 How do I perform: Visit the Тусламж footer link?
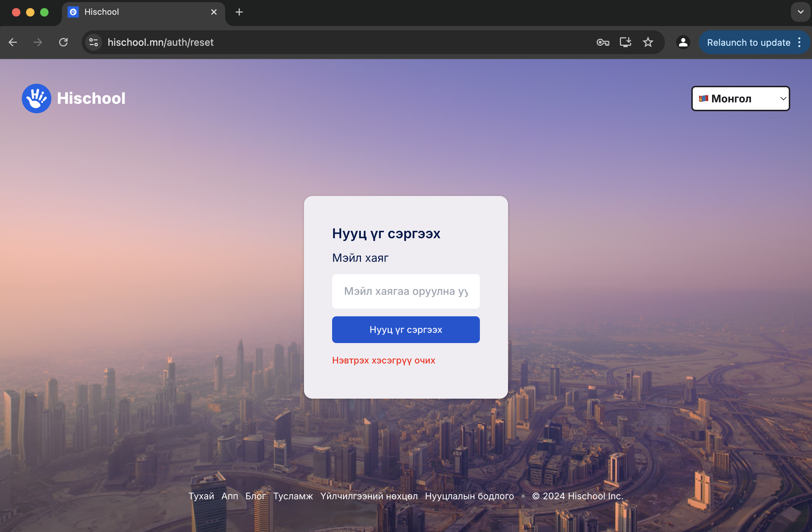pyautogui.click(x=293, y=496)
